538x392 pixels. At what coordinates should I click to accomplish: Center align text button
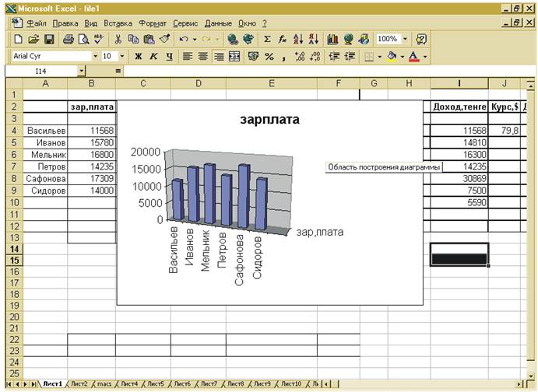point(203,57)
